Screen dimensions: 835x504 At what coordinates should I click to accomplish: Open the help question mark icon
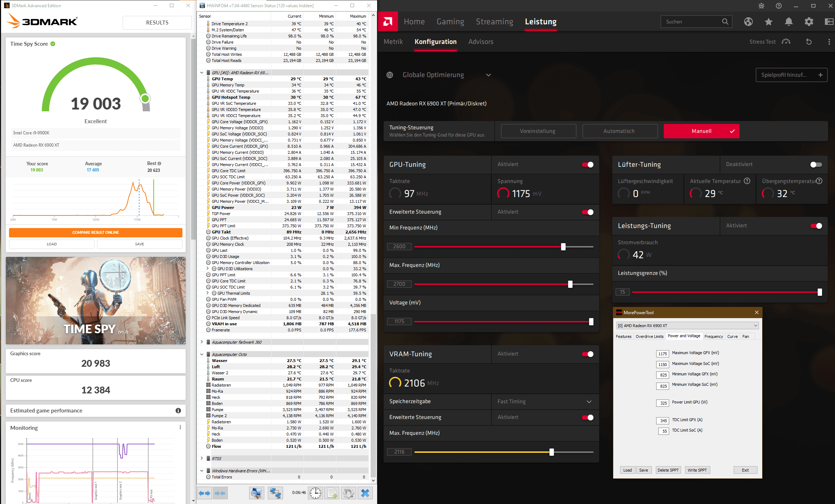click(779, 6)
